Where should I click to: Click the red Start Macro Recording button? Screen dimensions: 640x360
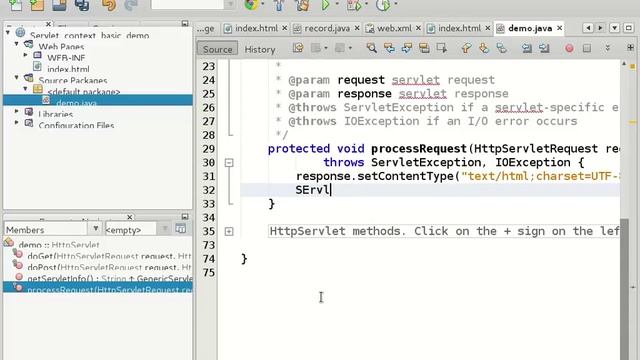[x=569, y=49]
